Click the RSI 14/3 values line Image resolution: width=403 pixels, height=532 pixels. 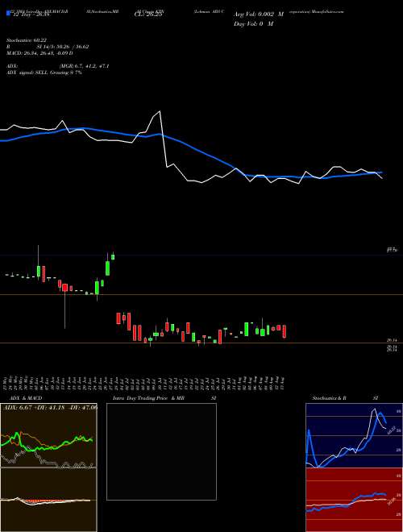tap(48, 47)
